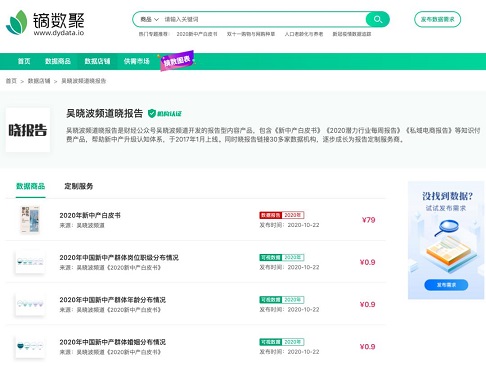
Task: Click 首页 in the breadcrumb
Action: (x=11, y=81)
